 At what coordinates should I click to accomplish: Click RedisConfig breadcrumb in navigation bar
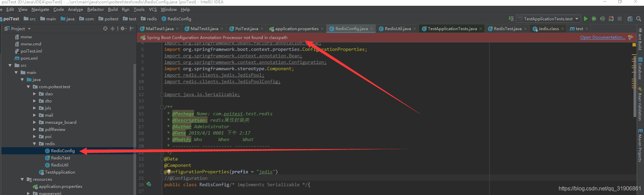[x=176, y=19]
